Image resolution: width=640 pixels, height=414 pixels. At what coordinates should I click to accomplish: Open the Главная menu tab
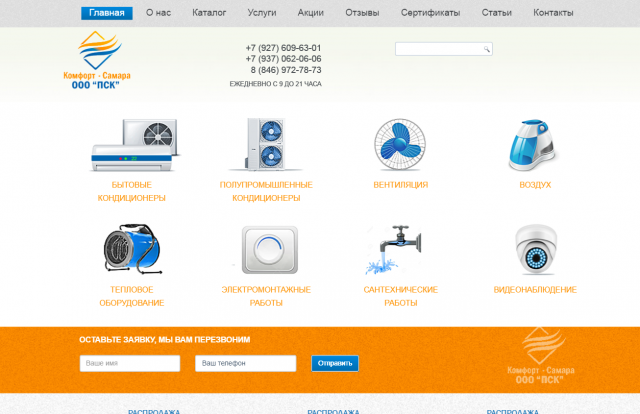pos(107,13)
